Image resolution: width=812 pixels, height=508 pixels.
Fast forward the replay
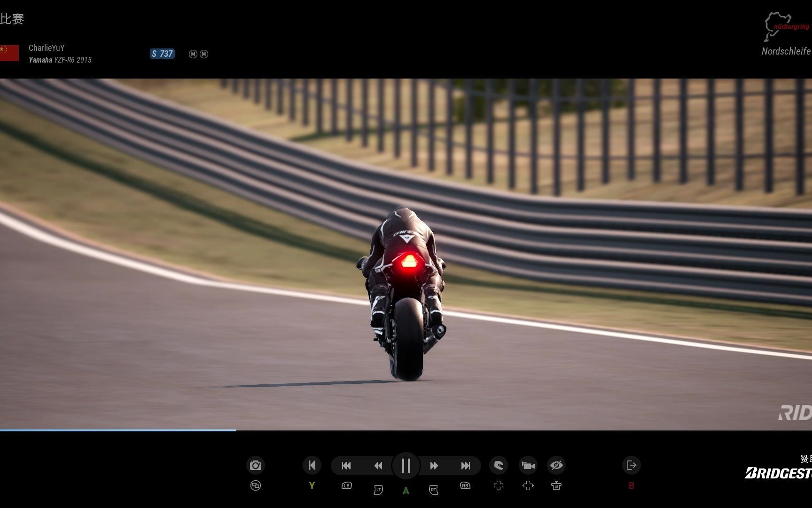434,466
